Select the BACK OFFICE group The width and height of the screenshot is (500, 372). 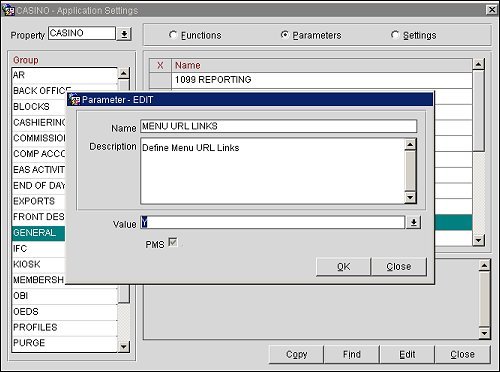42,91
